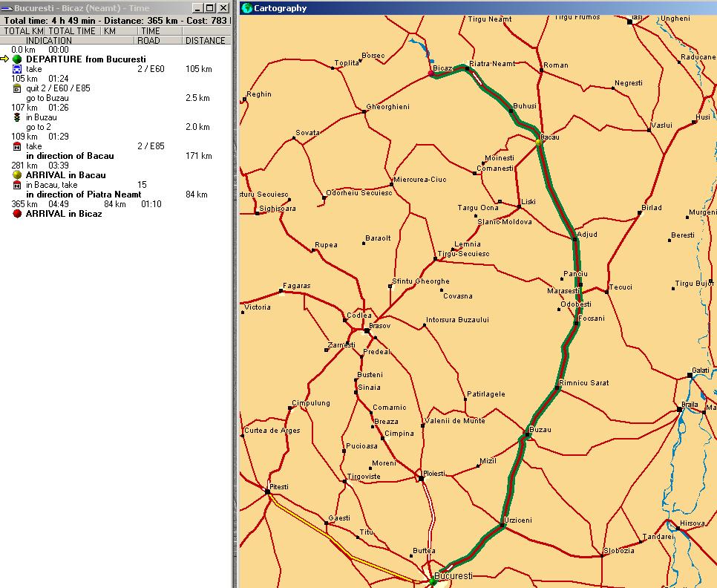This screenshot has height=588, width=717.
Task: Click the yellow current-step arrow icon
Action: (x=5, y=59)
